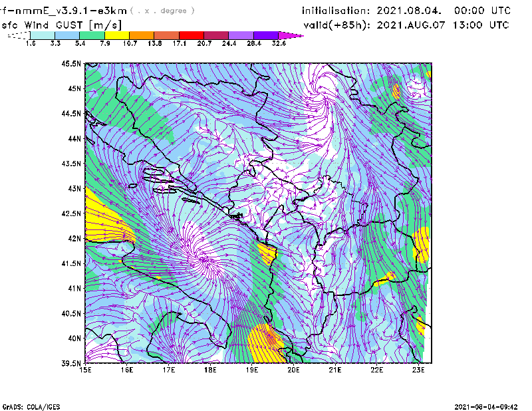Click the 44.5N latitude label
Image resolution: width=532 pixels, height=411 pixels.
[71, 113]
